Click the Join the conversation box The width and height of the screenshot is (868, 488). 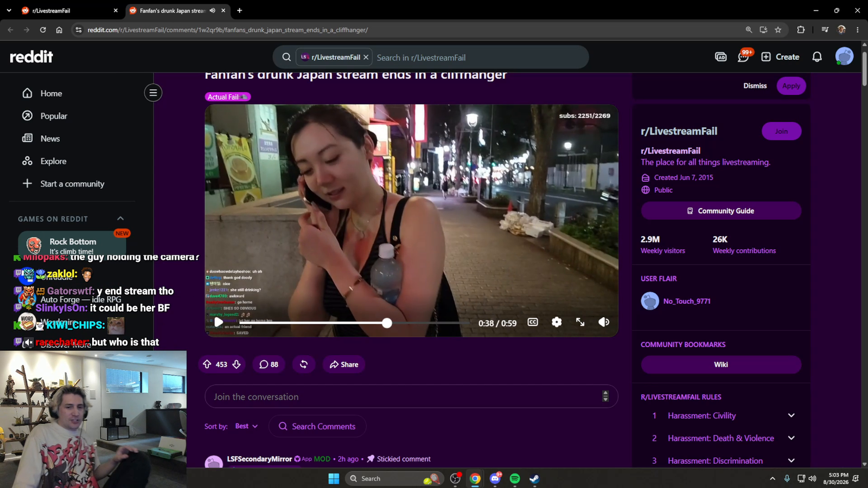click(x=411, y=396)
